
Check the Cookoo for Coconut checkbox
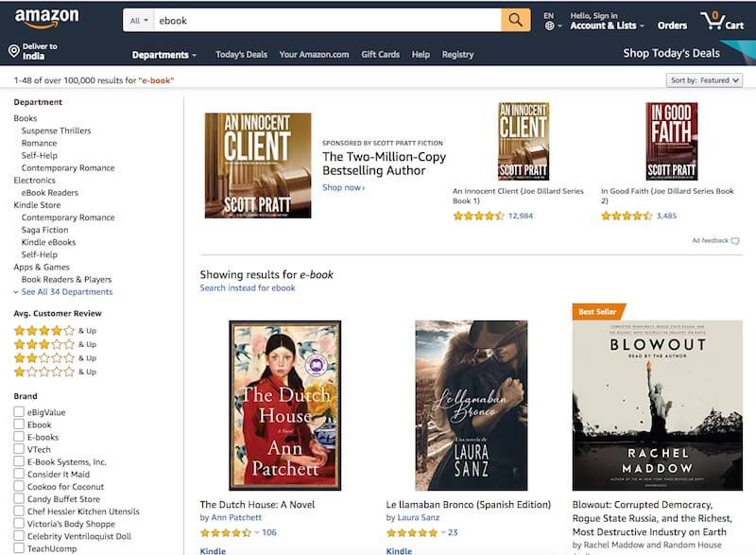tap(19, 486)
